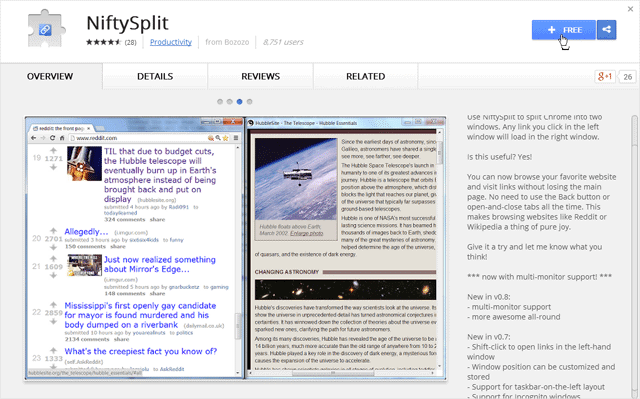
Task: Click the '- multi-monitor support' line
Action: (x=509, y=307)
